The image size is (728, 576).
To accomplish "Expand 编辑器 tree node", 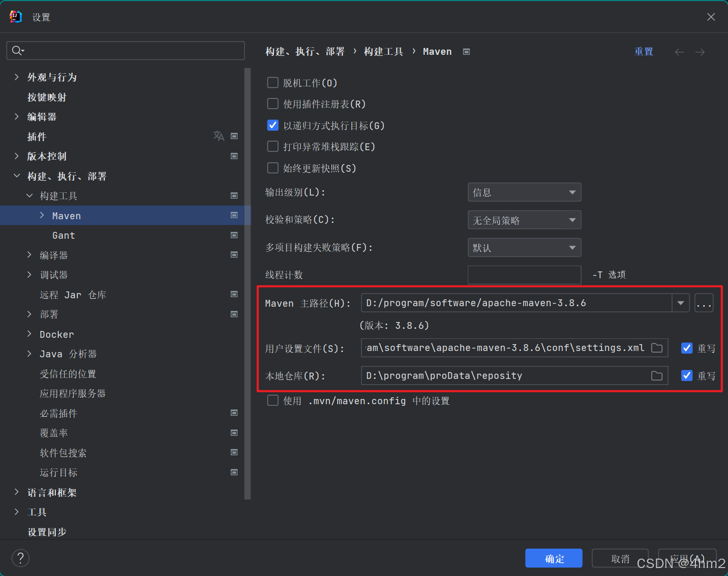I will 16,116.
